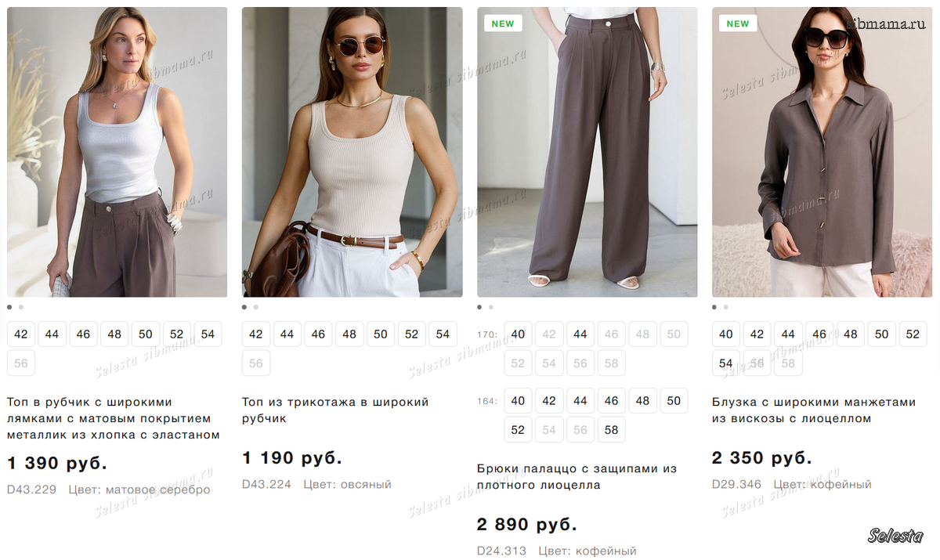The height and width of the screenshot is (560, 940).
Task: Open the matte silver ribbed top photo
Action: [117, 153]
